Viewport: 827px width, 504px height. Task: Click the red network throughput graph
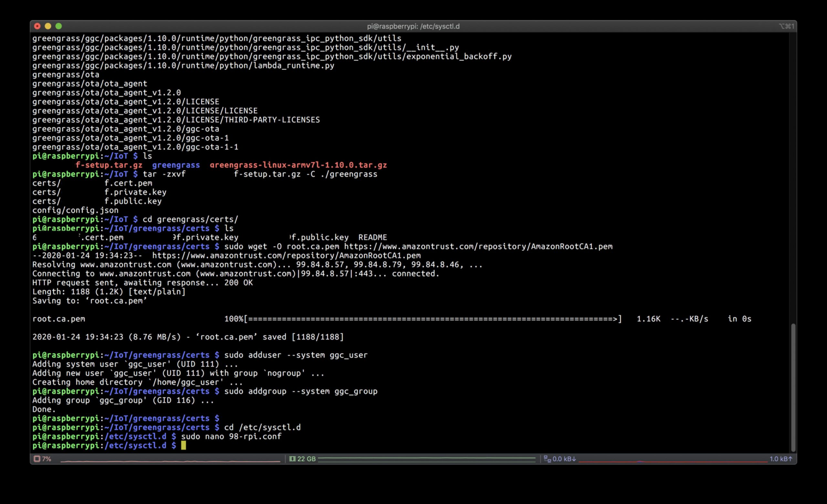(x=673, y=462)
